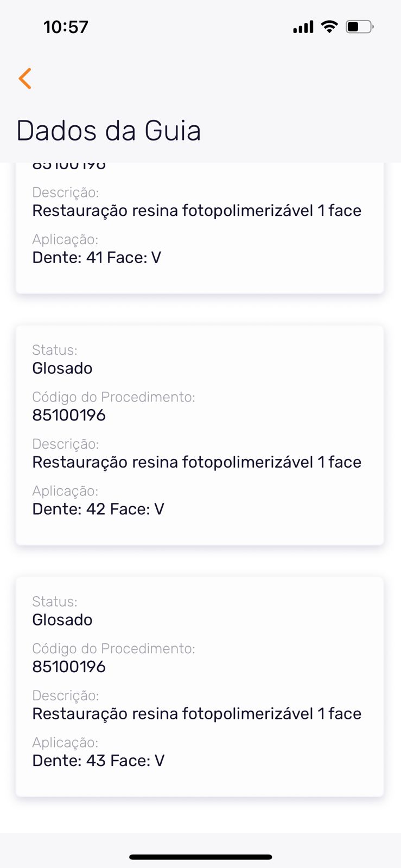
Task: Tap the home indicator bar at bottom
Action: point(200,857)
